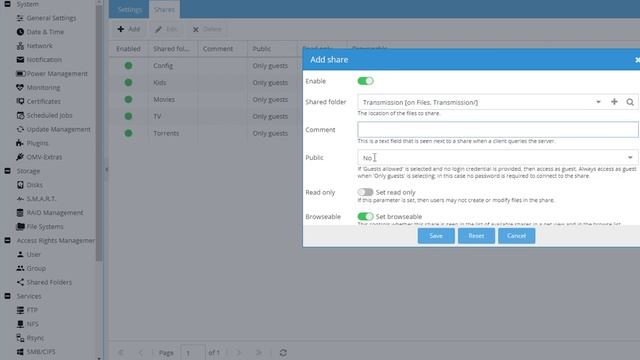This screenshot has height=360, width=640.
Task: Click the Network icon in sidebar
Action: [20, 46]
